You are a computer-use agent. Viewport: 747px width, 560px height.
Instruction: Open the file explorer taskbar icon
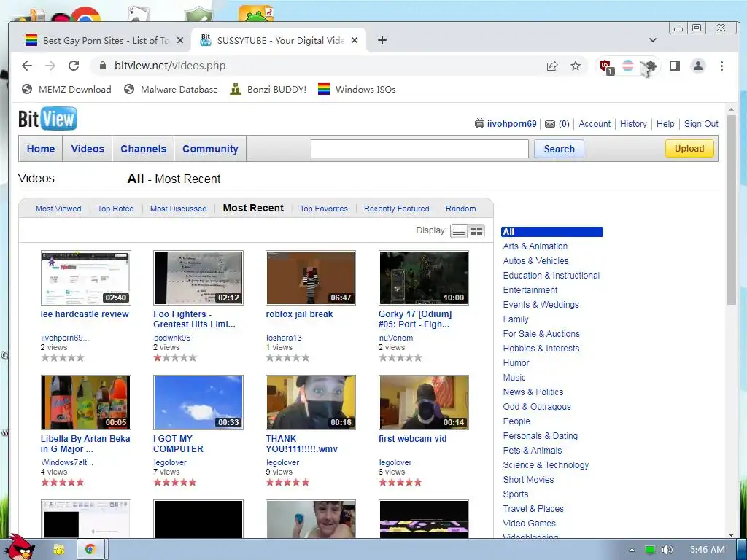(x=59, y=550)
